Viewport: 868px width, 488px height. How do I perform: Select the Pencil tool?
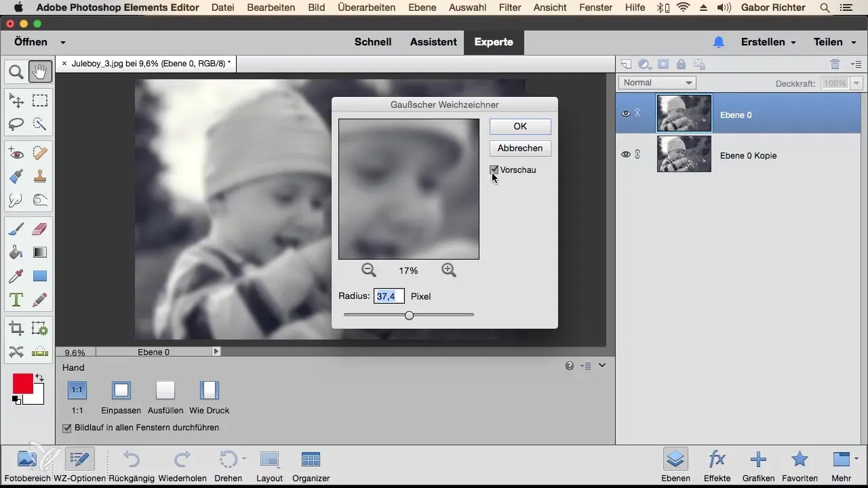tap(40, 299)
